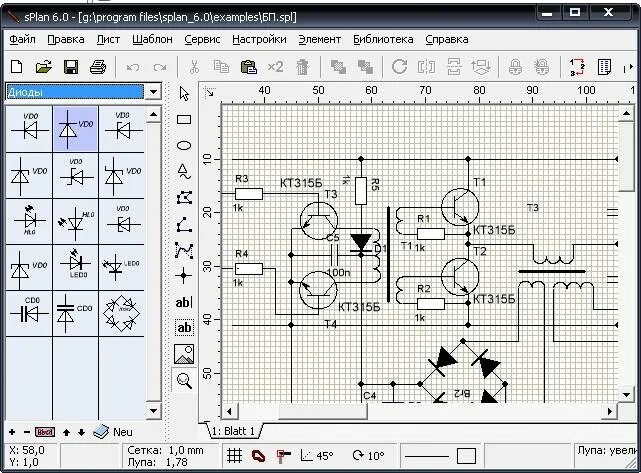
Task: Select the CD0 varicap thumbnail in first column
Action: [x=29, y=314]
